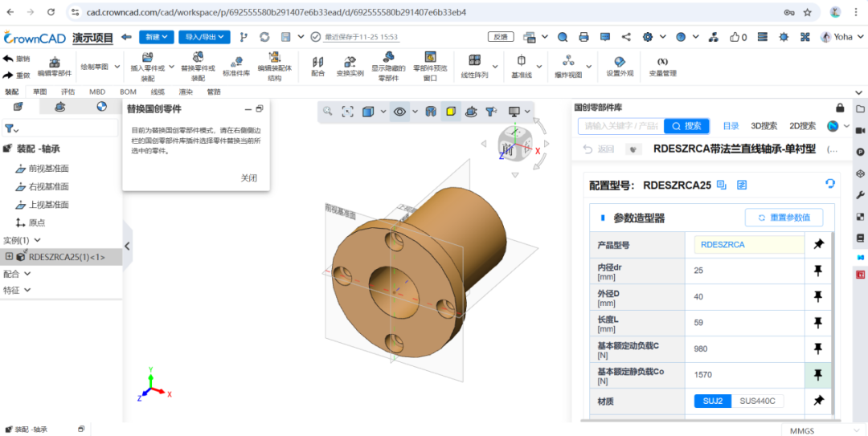This screenshot has width=868, height=436.
Task: Click the zoom-to-fit magnifier in view toolbar
Action: click(328, 112)
